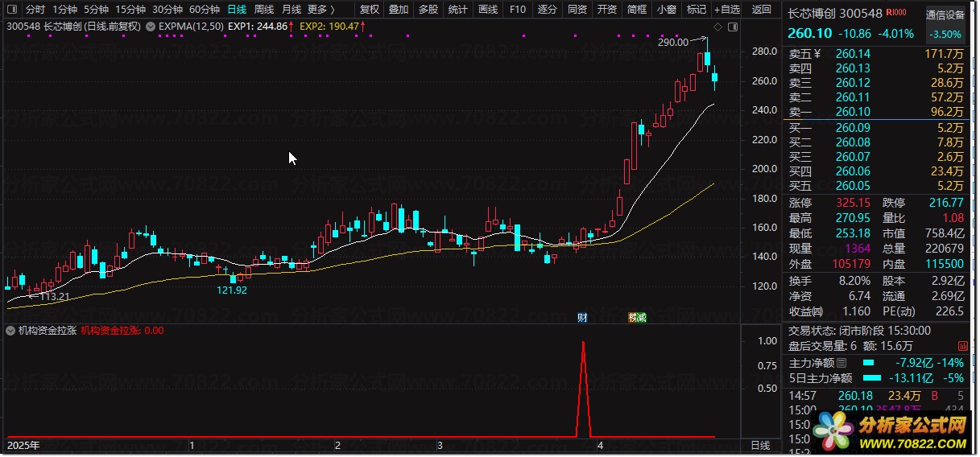Click the 卖五 price 260.14
The height and width of the screenshot is (457, 980).
[853, 54]
